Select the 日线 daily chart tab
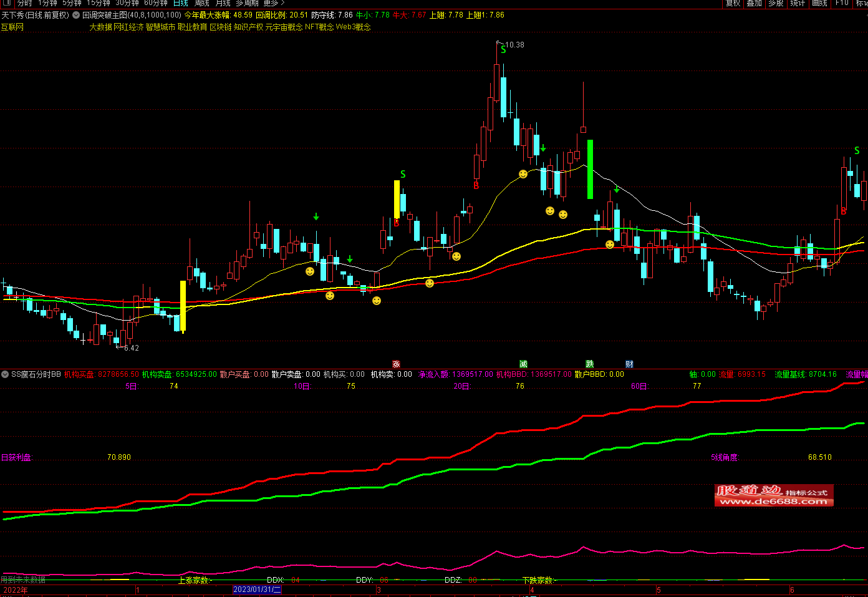Image resolution: width=868 pixels, height=597 pixels. tap(181, 3)
